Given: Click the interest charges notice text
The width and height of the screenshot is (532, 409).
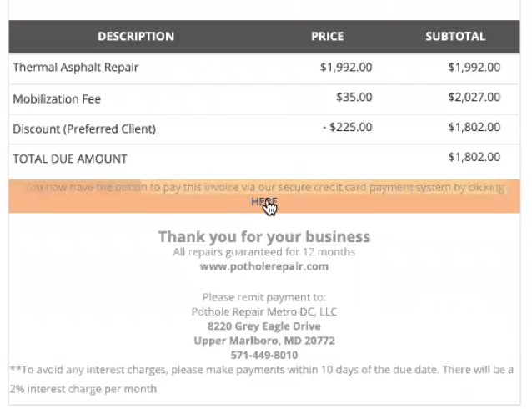Looking at the screenshot, I should (x=261, y=379).
